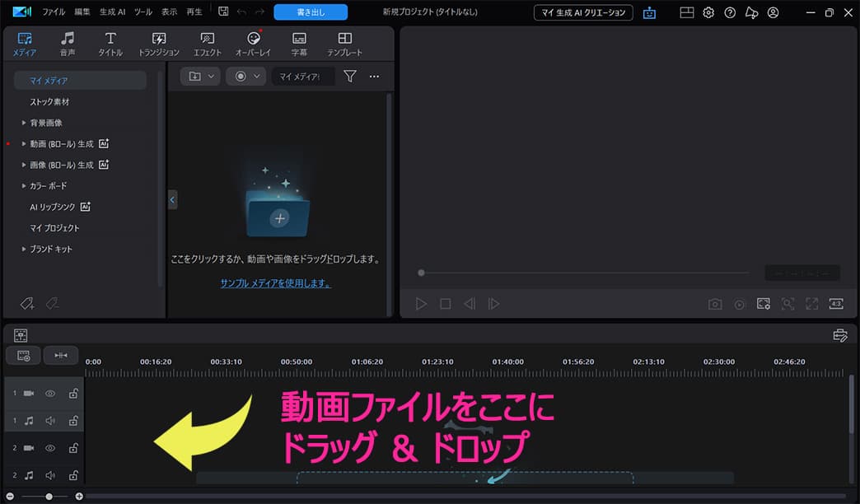Click the preview play button
The image size is (860, 504).
point(421,303)
